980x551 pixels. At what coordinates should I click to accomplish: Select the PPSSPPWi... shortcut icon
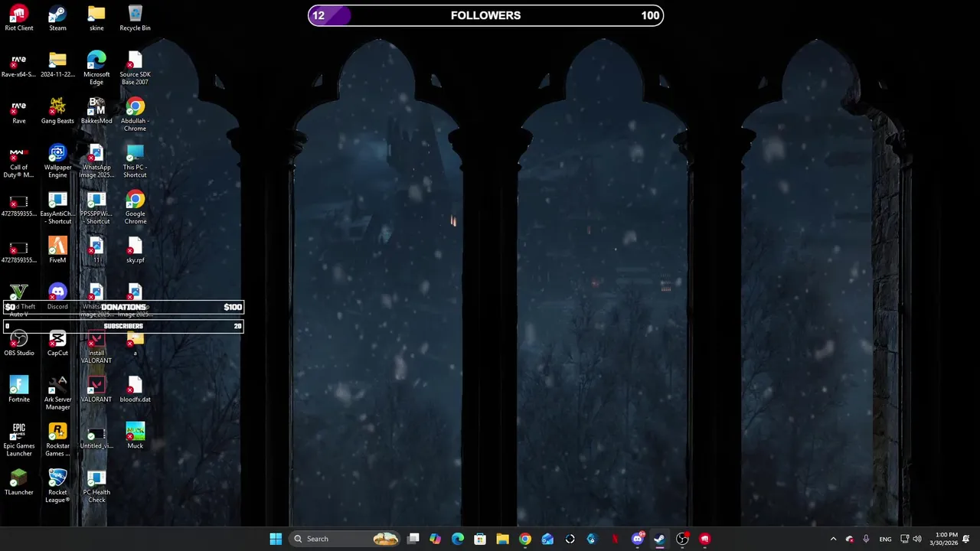[x=96, y=208]
